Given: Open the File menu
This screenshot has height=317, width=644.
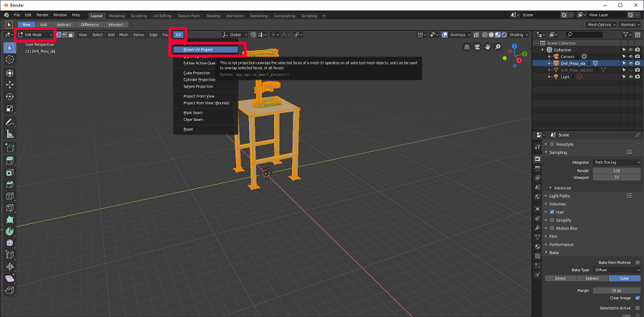Looking at the screenshot, I should [x=17, y=15].
